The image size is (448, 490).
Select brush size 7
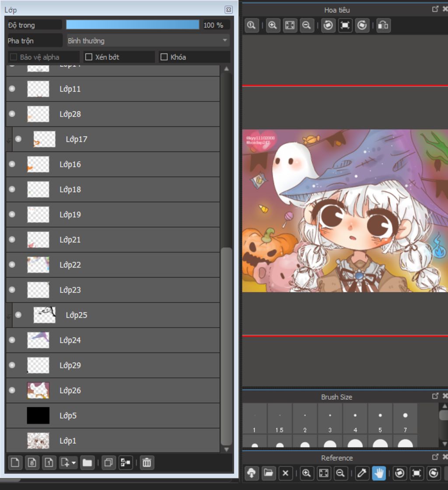(405, 419)
